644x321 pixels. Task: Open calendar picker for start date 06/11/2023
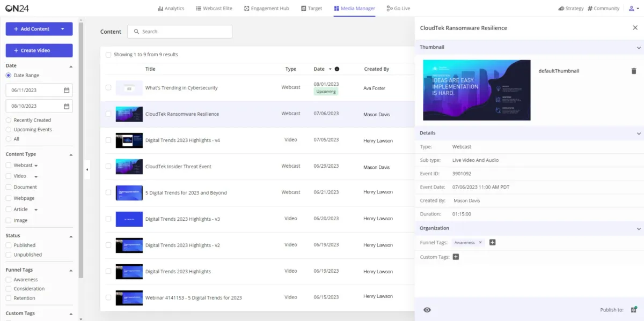click(67, 91)
